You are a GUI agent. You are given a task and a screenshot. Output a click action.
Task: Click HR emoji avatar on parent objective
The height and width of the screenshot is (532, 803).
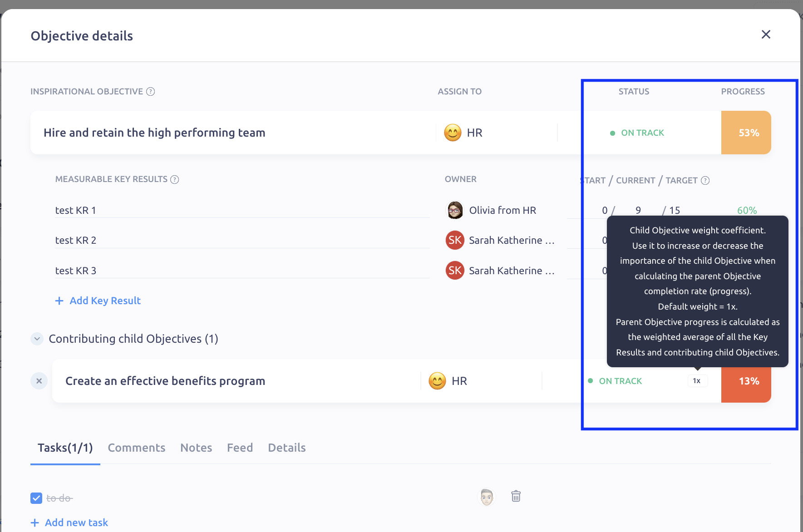[x=453, y=133]
